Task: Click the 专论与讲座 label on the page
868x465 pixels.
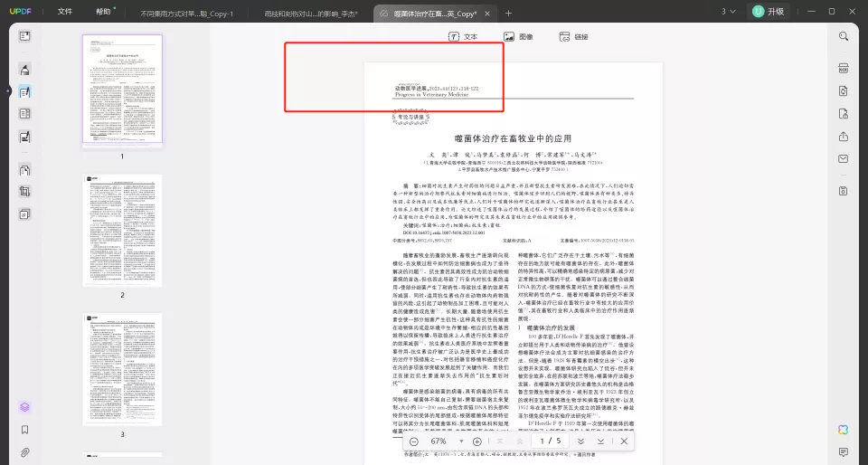Action: [x=410, y=118]
